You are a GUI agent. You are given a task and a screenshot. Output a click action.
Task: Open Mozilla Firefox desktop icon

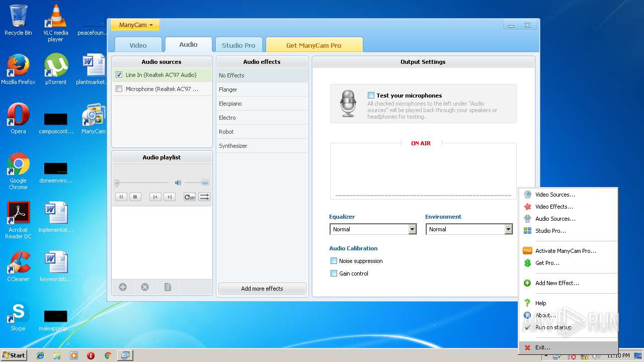tap(18, 69)
